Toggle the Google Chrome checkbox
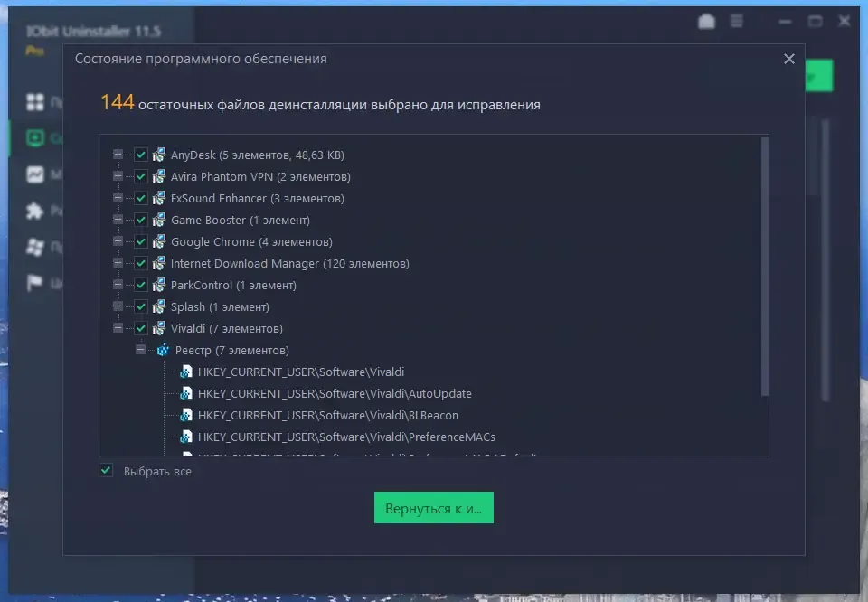Screen dimensions: 868x602 coord(140,241)
